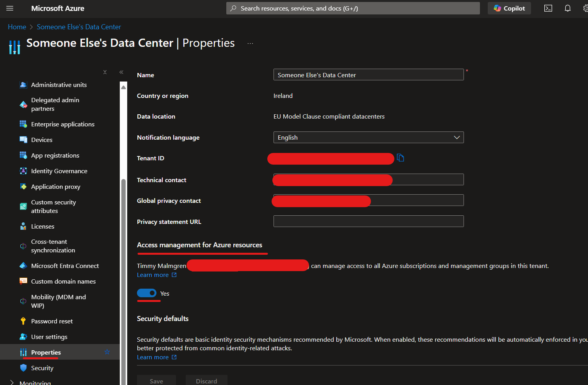
Task: Click the Privacy statement URL field
Action: (x=368, y=221)
